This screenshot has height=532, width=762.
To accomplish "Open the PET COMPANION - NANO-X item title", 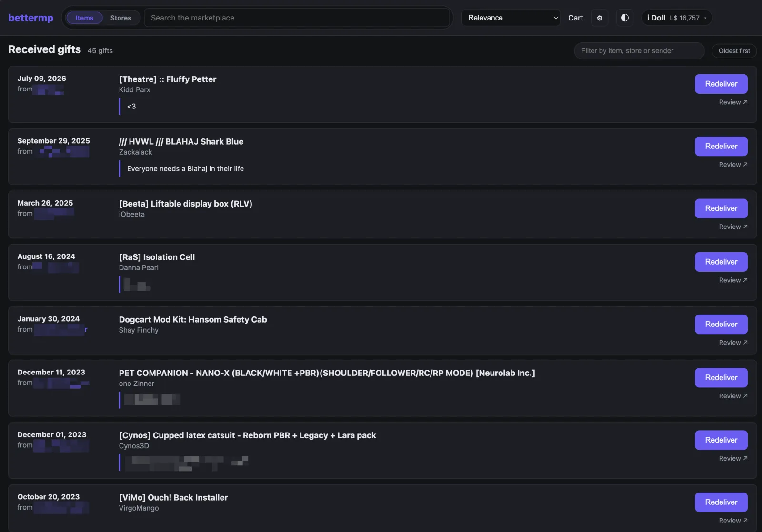I will 327,373.
